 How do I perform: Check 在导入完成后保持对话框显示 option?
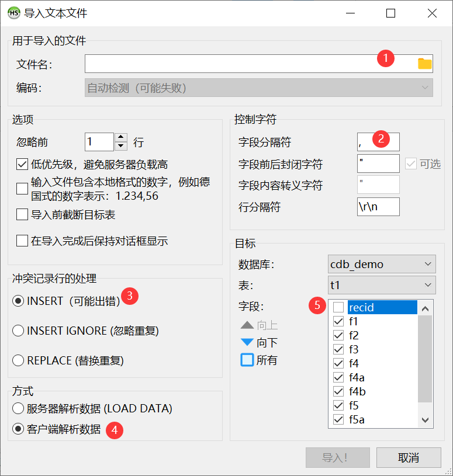tap(22, 241)
